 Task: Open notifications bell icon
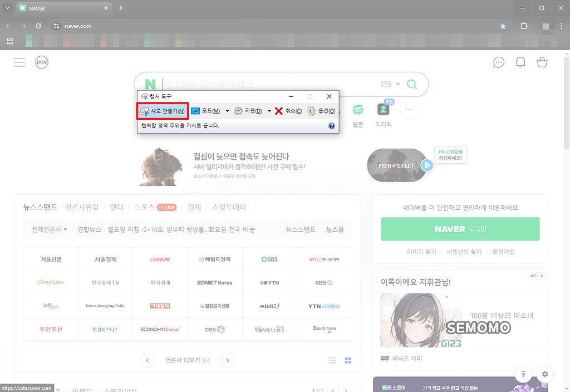pyautogui.click(x=520, y=62)
